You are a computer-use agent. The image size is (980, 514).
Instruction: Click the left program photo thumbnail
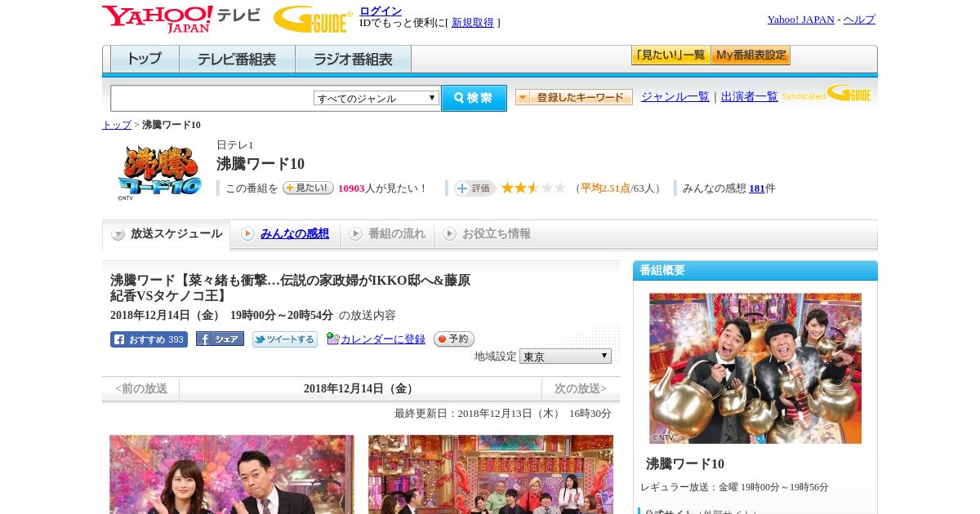(x=232, y=474)
